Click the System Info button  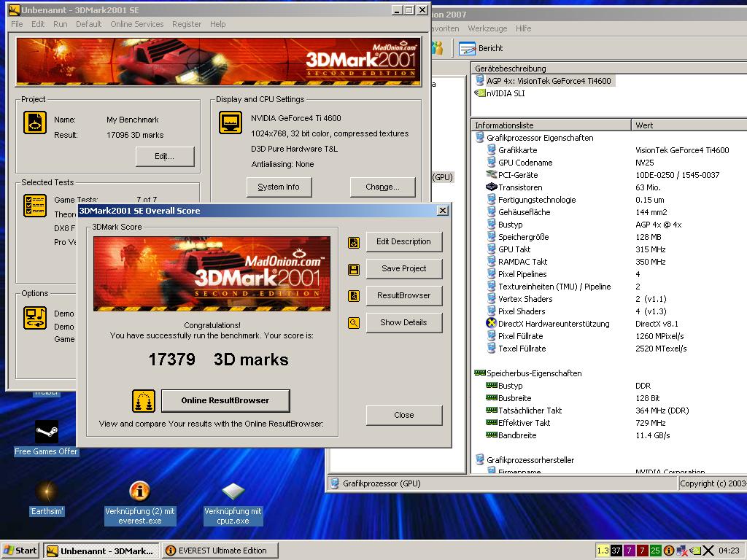click(279, 187)
